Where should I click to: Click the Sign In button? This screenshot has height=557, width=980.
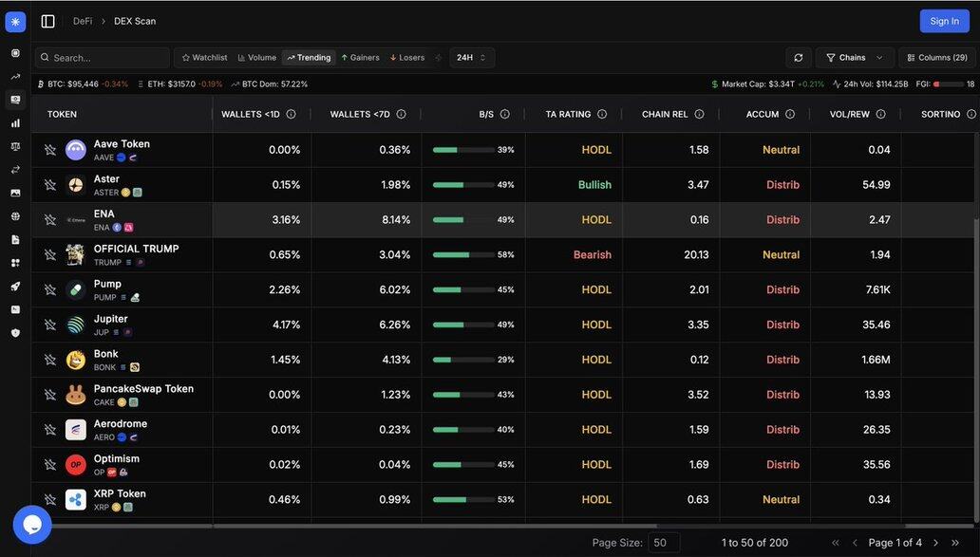(944, 21)
